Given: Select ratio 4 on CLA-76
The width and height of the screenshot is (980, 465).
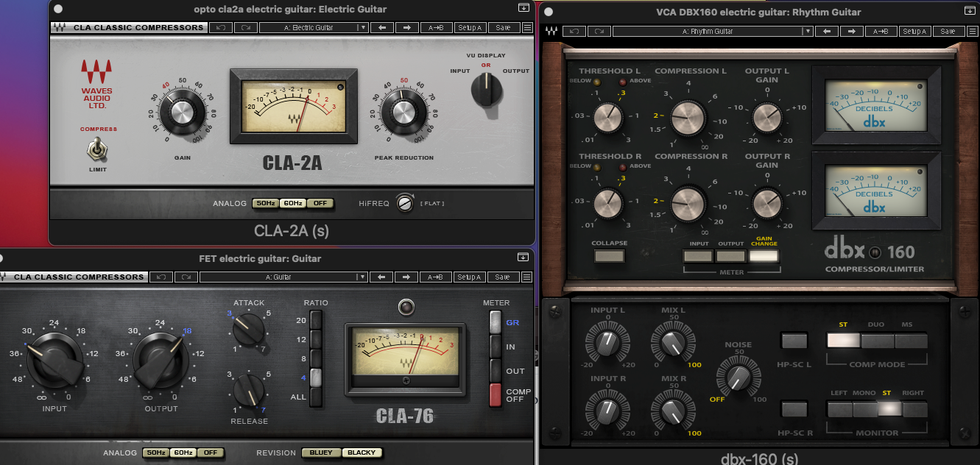Looking at the screenshot, I should tap(316, 377).
